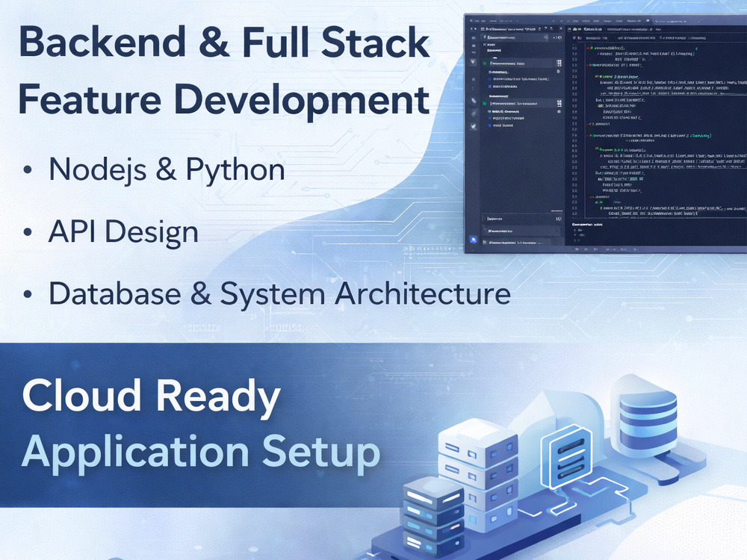Select the "API Design" bullet text
This screenshot has width=747, height=560.
pos(123,232)
